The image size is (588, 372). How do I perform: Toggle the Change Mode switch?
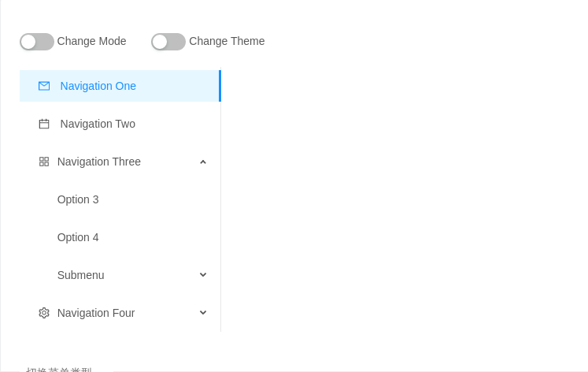pos(37,42)
